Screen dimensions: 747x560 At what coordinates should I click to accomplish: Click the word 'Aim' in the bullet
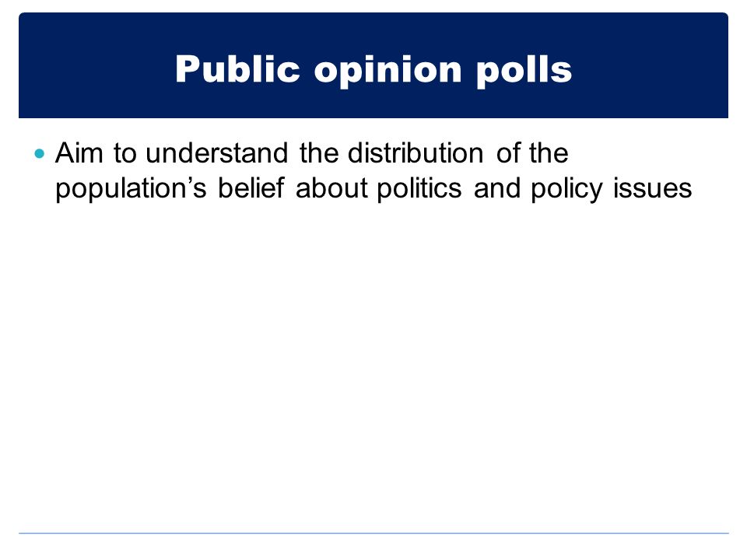[79, 153]
